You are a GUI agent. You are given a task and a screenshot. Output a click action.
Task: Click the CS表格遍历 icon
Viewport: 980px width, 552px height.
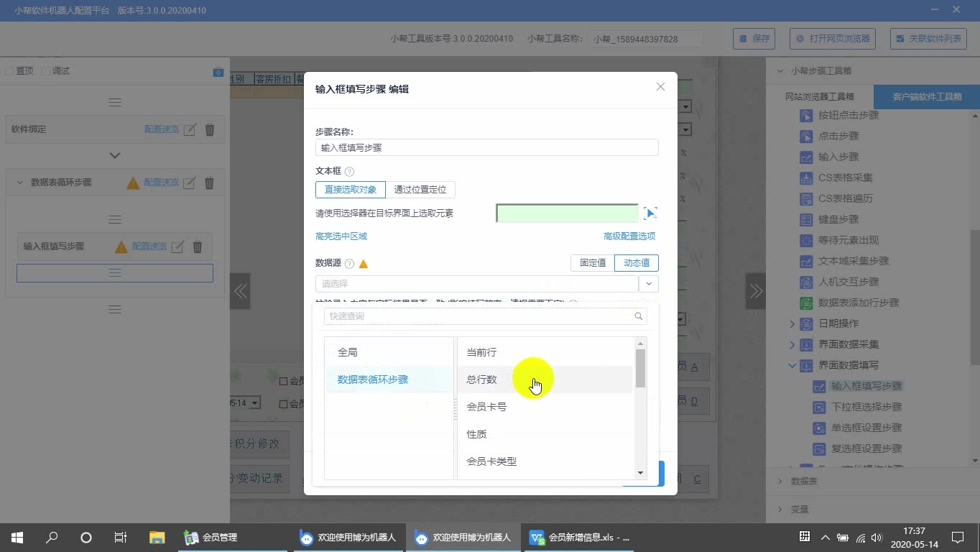click(806, 198)
